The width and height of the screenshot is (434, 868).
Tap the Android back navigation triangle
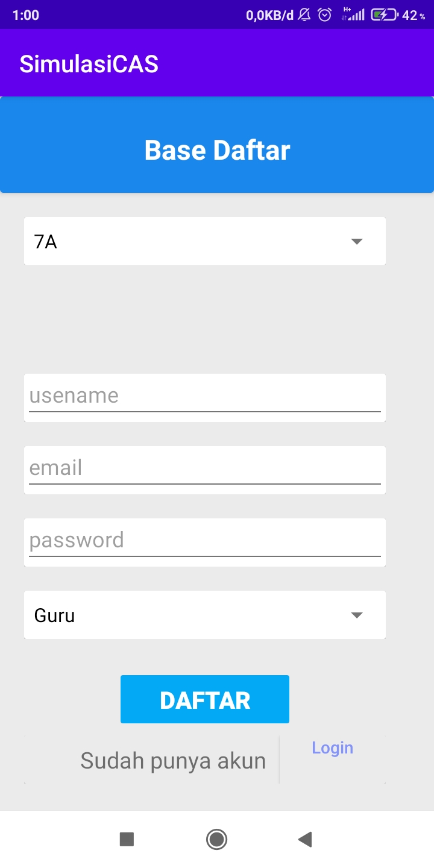coord(305,839)
